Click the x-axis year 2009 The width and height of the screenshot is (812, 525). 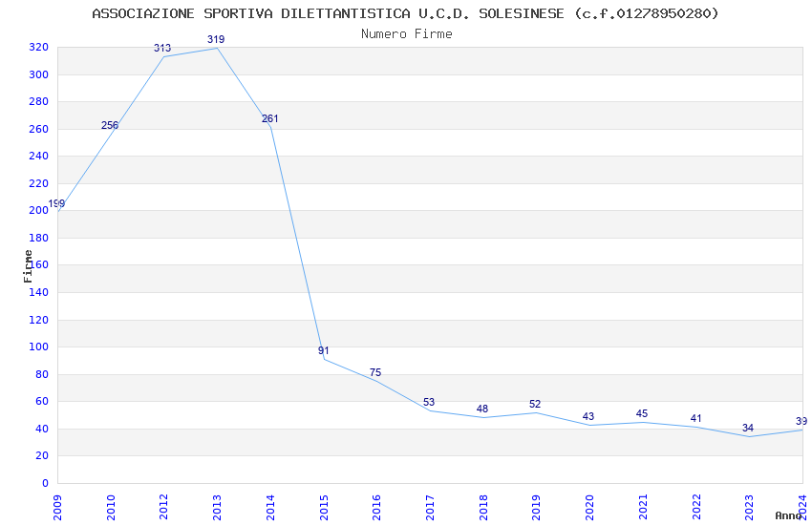click(x=57, y=508)
